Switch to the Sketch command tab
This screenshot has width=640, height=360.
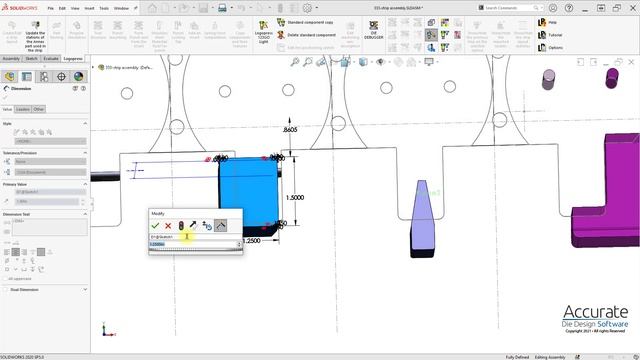point(31,59)
